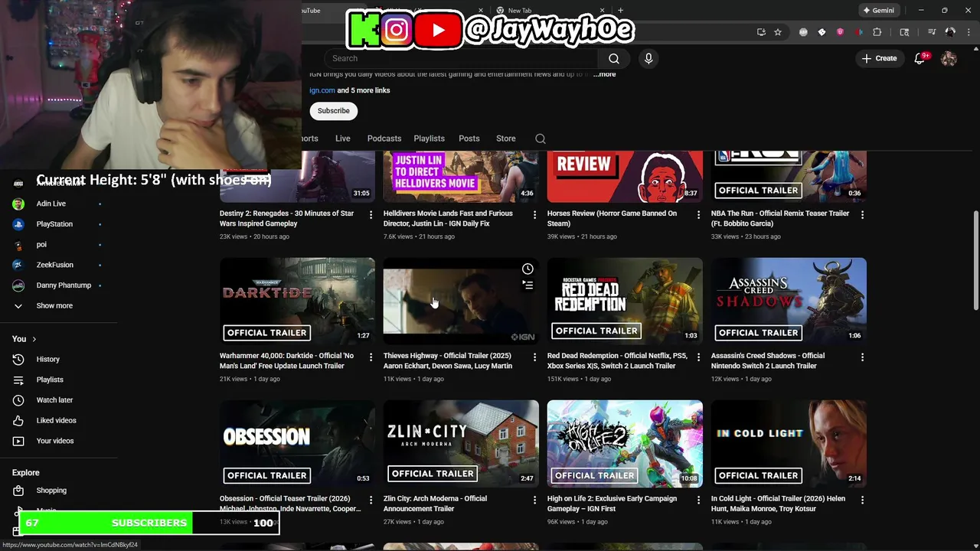Switch to the channel Playlists tab

pos(429,139)
